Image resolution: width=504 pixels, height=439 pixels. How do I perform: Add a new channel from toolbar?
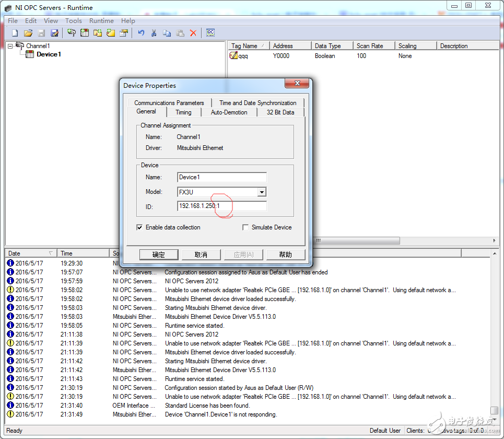tap(72, 33)
